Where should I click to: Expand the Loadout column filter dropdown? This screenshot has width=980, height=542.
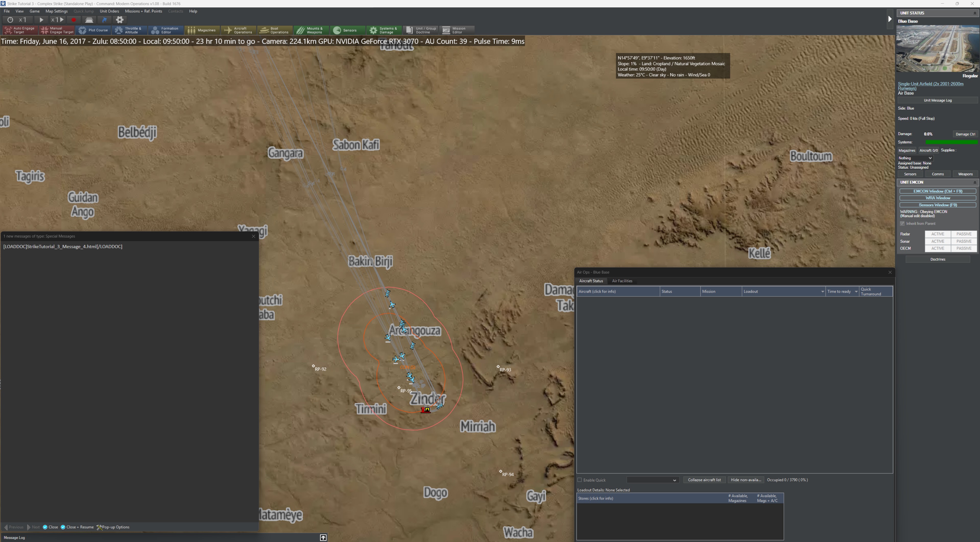coord(822,291)
